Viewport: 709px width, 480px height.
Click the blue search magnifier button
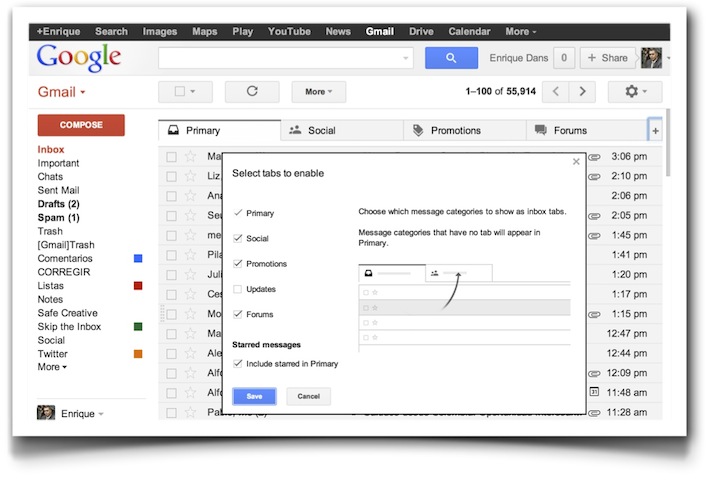(x=451, y=58)
